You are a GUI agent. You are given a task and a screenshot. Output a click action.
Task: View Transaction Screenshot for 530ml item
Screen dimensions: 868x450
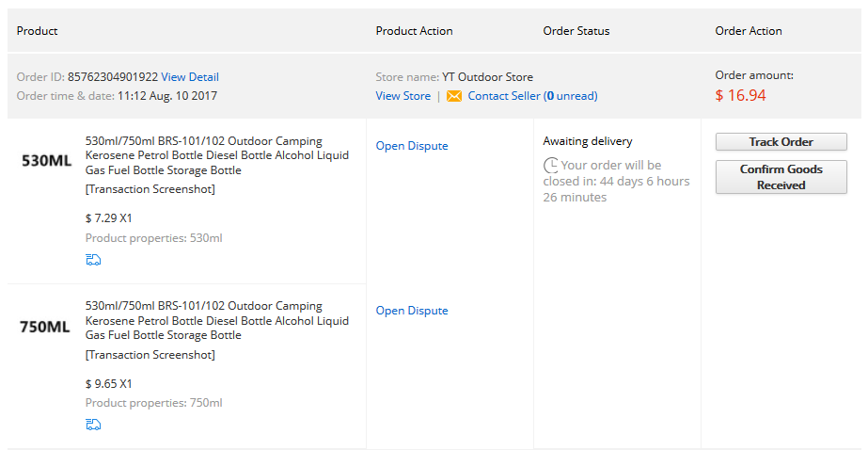click(x=150, y=189)
